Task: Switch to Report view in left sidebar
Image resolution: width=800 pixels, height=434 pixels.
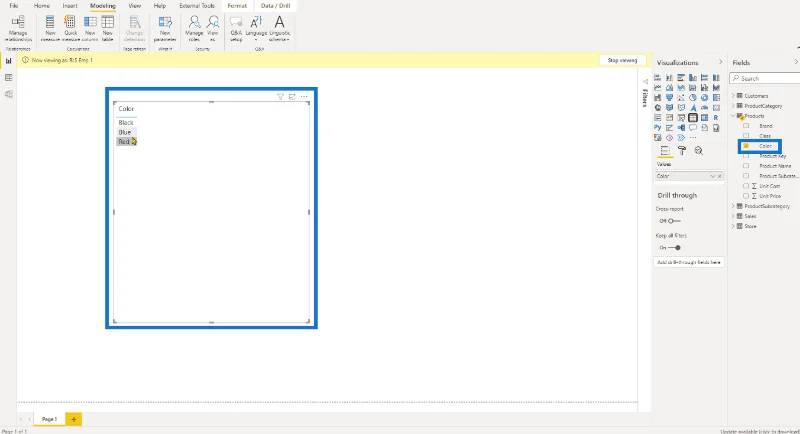Action: 9,61
